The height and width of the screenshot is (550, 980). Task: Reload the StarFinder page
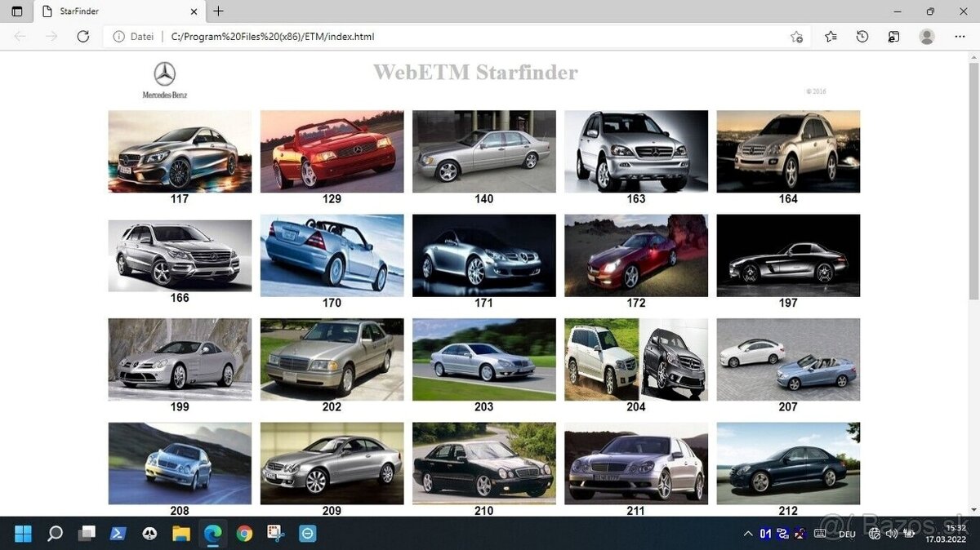[82, 36]
